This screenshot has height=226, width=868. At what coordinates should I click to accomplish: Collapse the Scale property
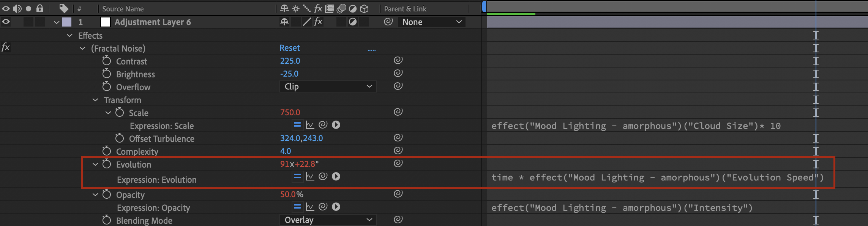108,113
